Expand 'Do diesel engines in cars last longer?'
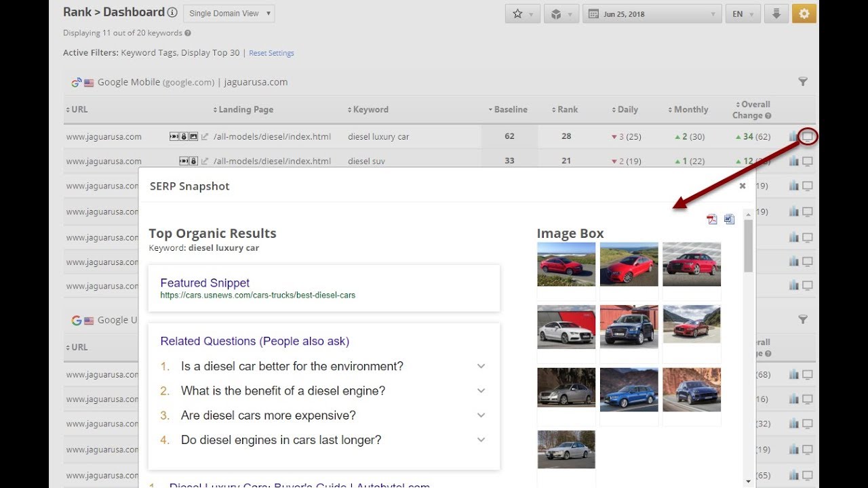Image resolution: width=868 pixels, height=488 pixels. point(481,439)
